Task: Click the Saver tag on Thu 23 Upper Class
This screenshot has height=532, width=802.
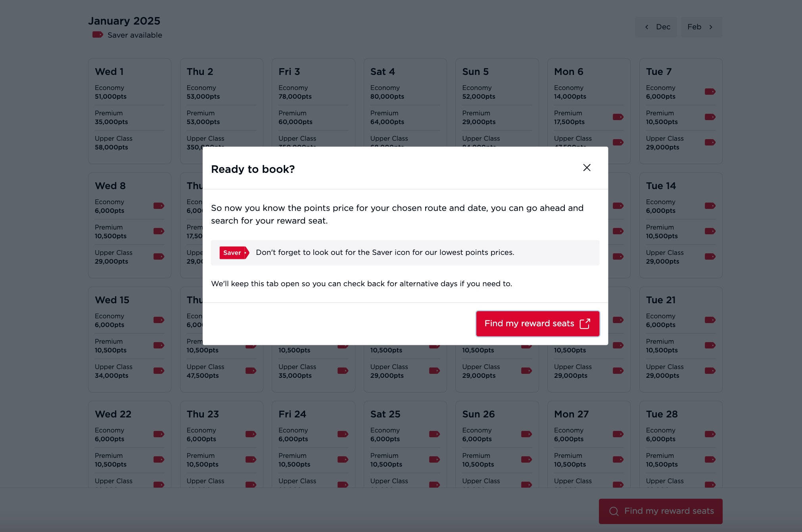Action: coord(250,485)
